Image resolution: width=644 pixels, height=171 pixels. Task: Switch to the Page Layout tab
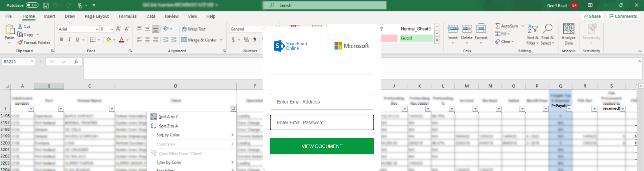click(x=97, y=16)
